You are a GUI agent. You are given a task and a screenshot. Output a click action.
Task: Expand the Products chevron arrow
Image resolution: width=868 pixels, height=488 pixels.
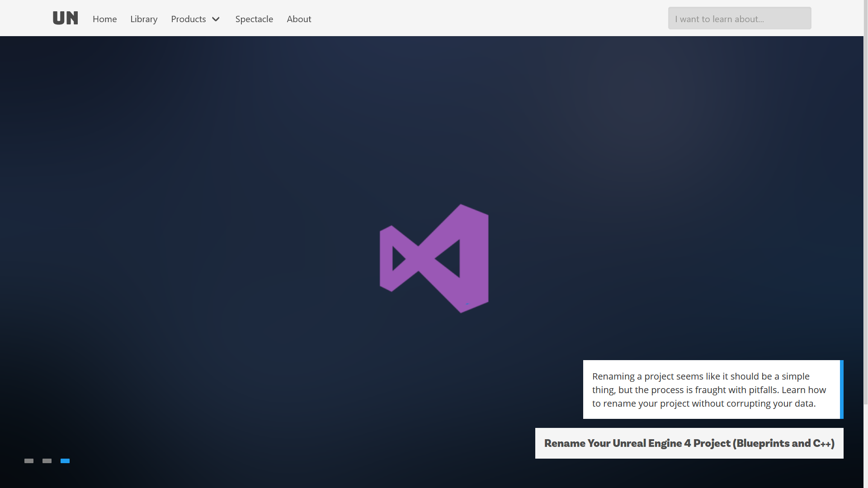click(216, 19)
